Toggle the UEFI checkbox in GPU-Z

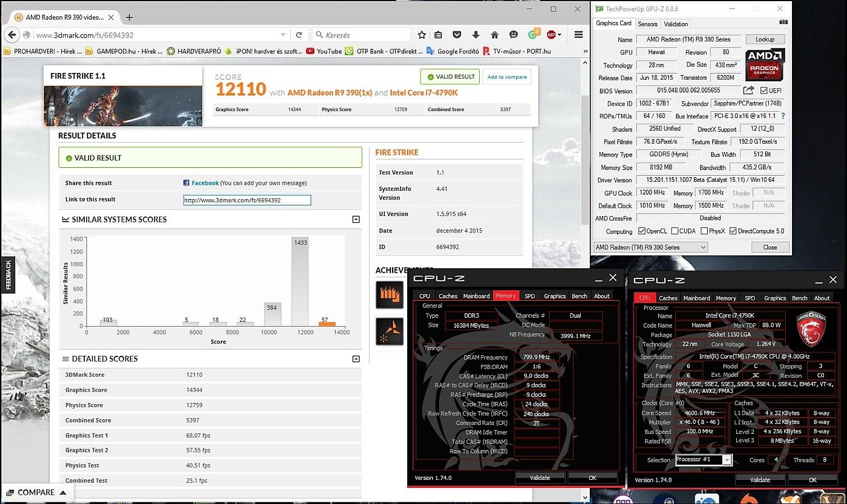763,90
